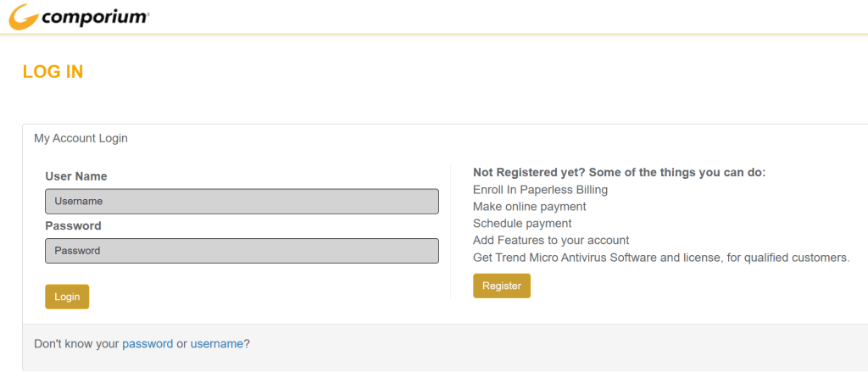This screenshot has height=372, width=868.
Task: Focus the Password input field
Action: tap(242, 251)
